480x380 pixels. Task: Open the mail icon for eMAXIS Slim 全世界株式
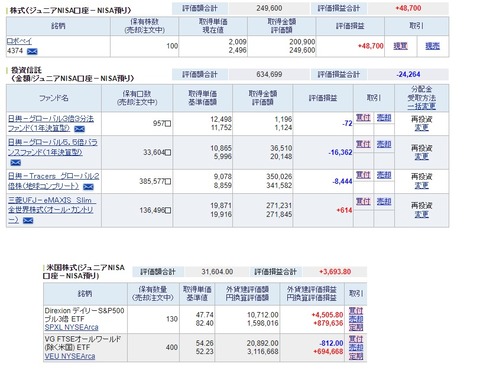pos(28,221)
